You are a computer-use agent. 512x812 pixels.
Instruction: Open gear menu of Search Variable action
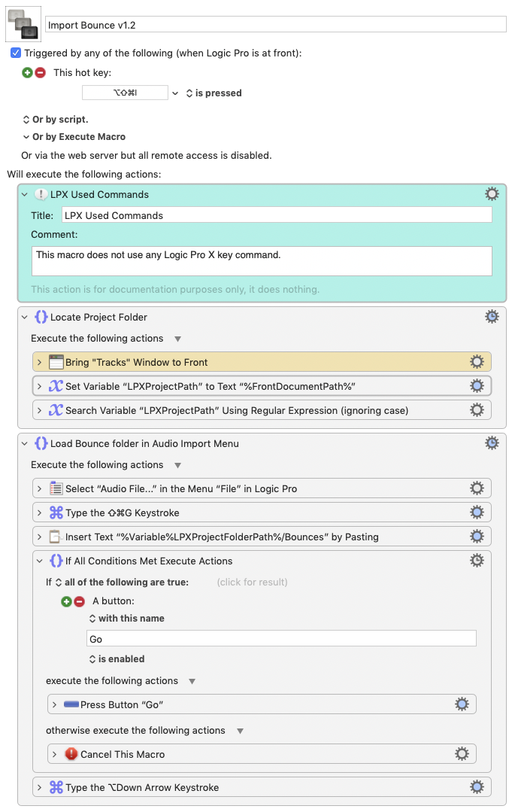(x=477, y=410)
